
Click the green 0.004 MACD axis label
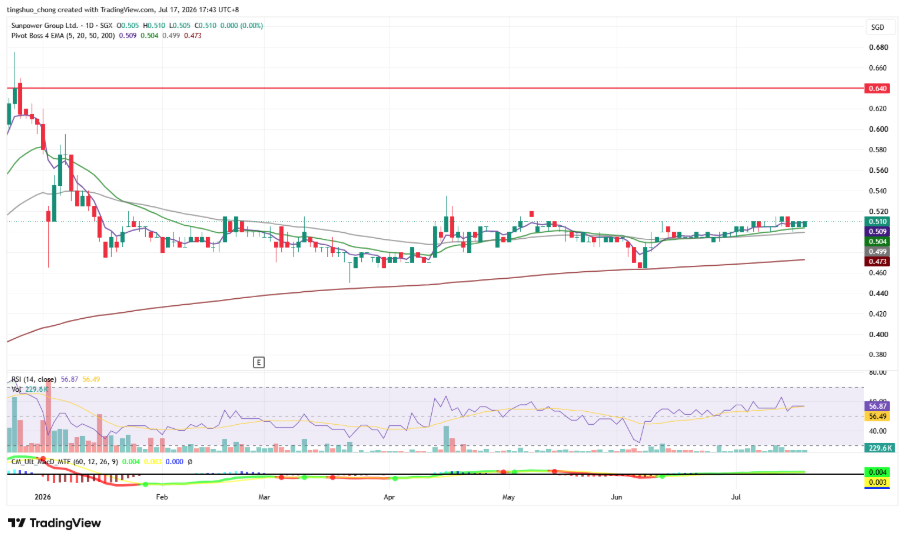(x=877, y=472)
